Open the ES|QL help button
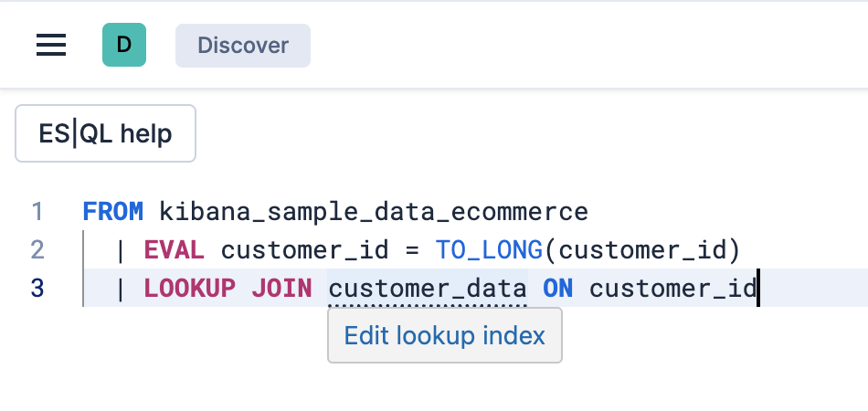Viewport: 868px width, 411px height. click(106, 134)
